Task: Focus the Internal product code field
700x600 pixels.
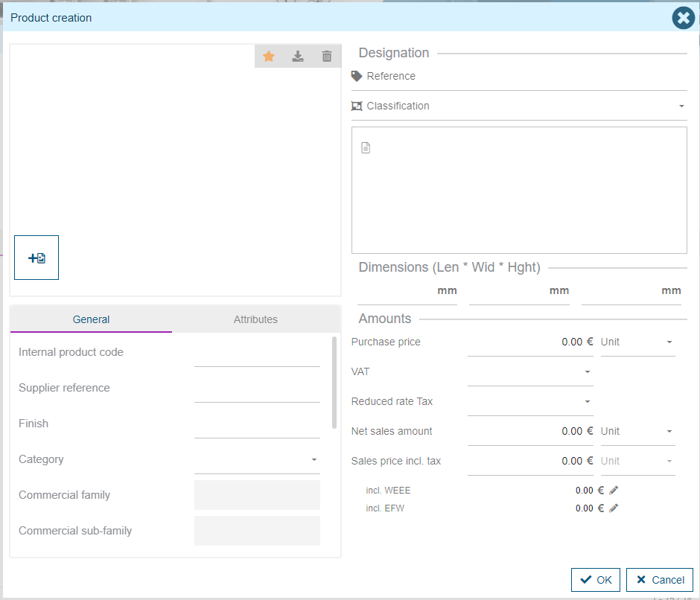Action: [x=257, y=354]
